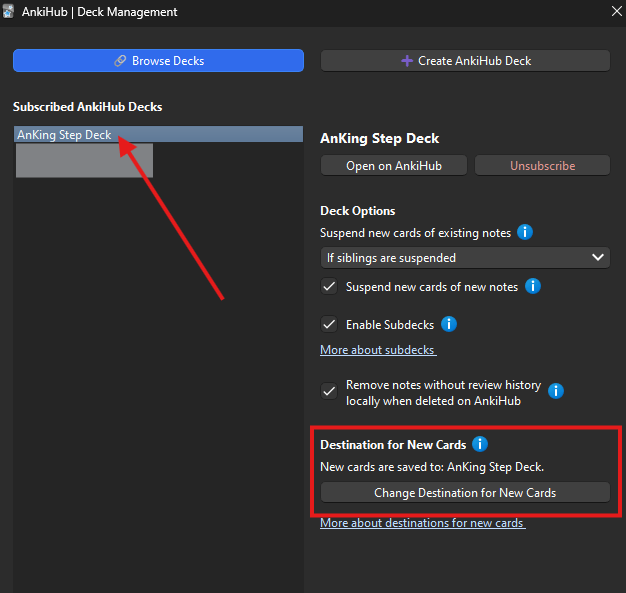Open More about destinations for new cards link
This screenshot has width=626, height=593.
(422, 523)
